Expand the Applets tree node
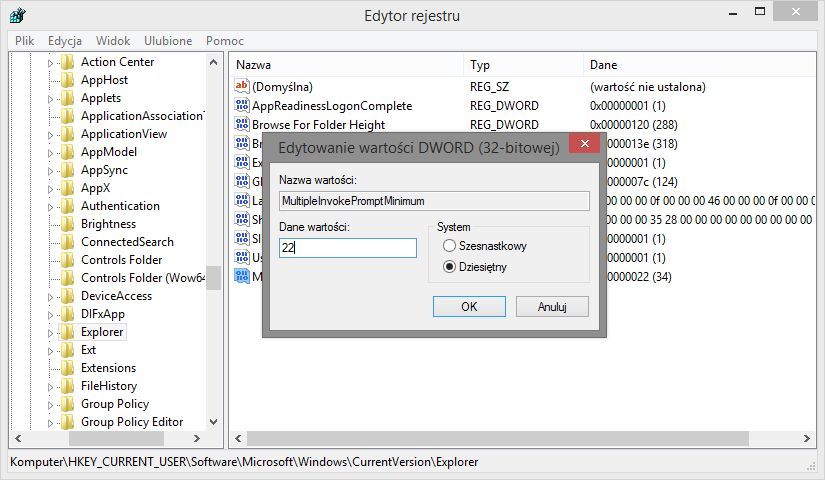The width and height of the screenshot is (825, 480). pyautogui.click(x=51, y=99)
